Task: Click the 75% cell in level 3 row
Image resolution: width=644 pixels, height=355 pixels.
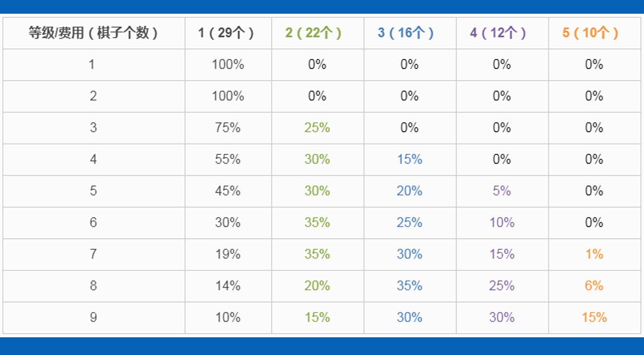Action: [227, 128]
